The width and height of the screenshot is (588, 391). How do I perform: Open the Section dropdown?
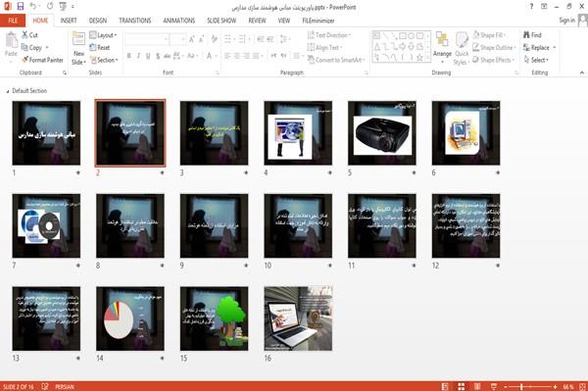[104, 60]
